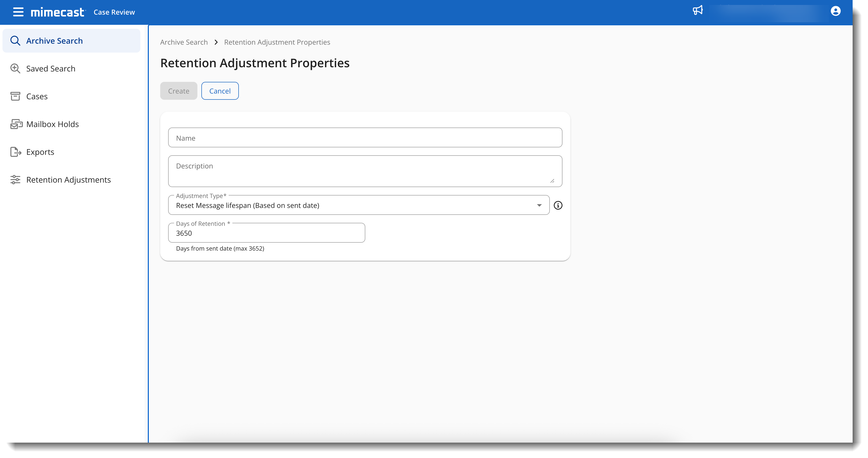Go to Saved Search in sidebar
Viewport: 868px width, 458px height.
click(51, 69)
